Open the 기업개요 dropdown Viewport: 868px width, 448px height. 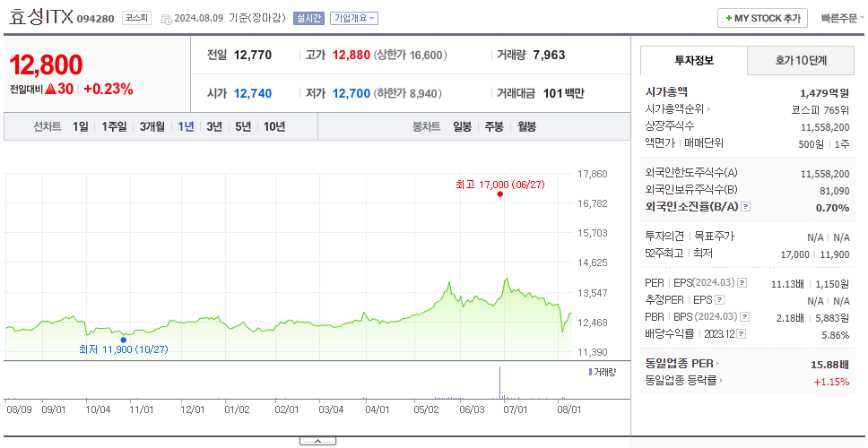[354, 18]
